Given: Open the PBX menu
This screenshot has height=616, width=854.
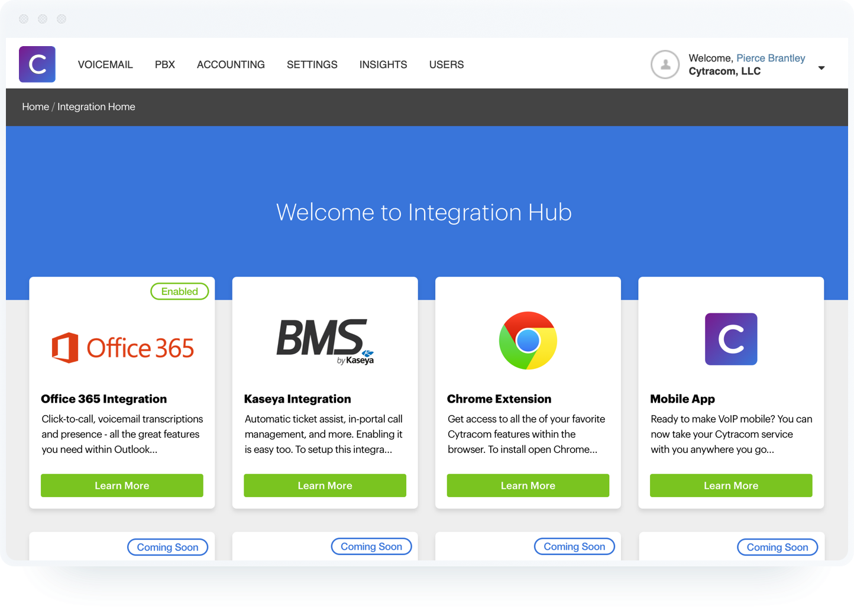Looking at the screenshot, I should (165, 64).
